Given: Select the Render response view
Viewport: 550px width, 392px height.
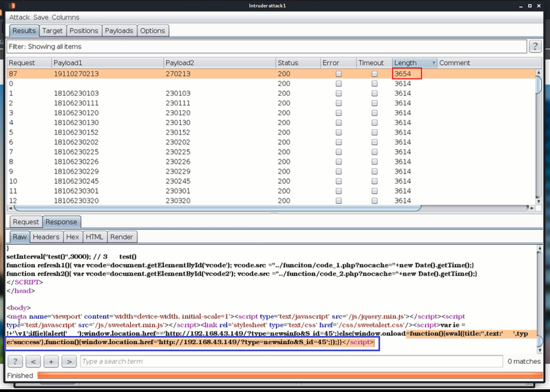Looking at the screenshot, I should (122, 237).
